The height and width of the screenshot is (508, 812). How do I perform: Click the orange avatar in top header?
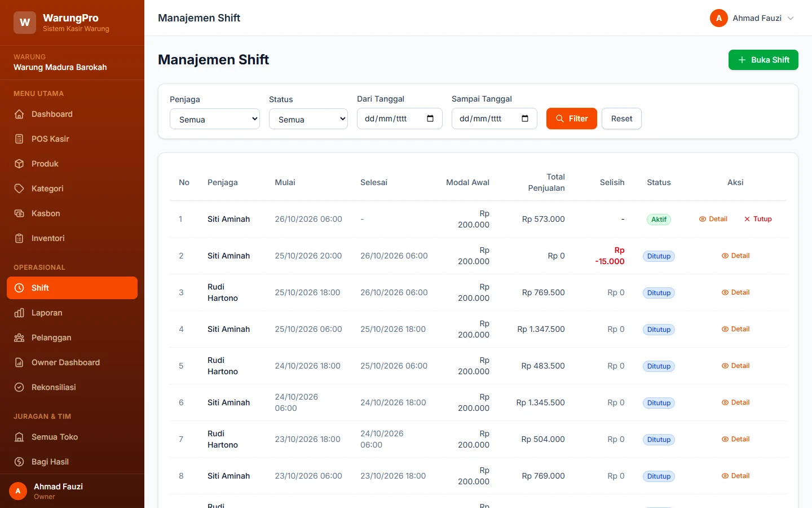[x=719, y=18]
